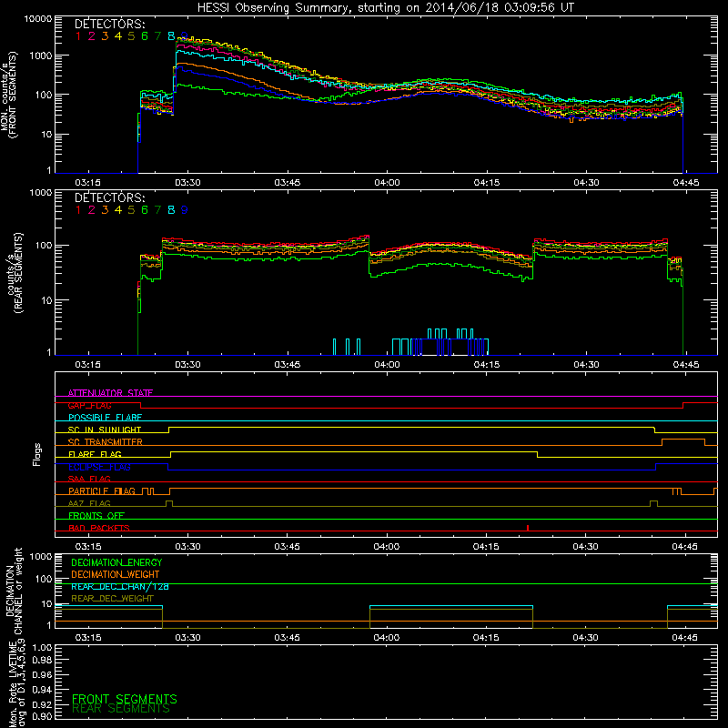Click the "Flags" vertical axis title
Image resolution: width=728 pixels, height=728 pixels.
tap(36, 454)
